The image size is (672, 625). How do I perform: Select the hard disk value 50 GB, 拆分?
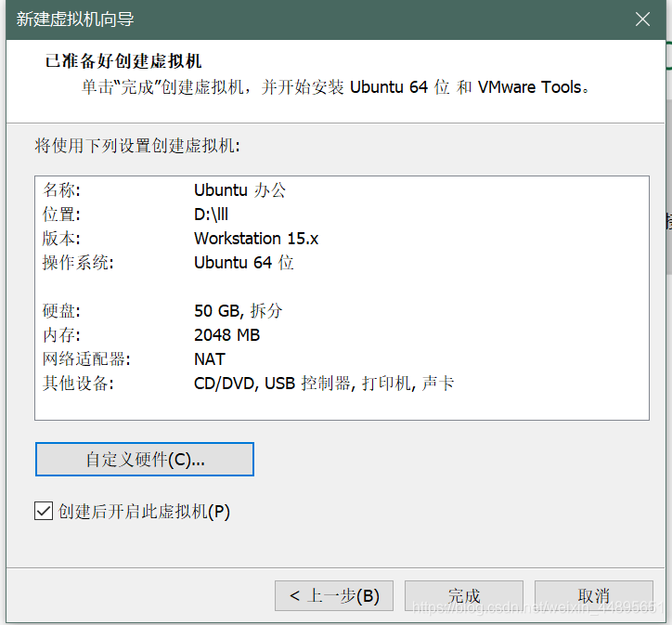click(239, 311)
